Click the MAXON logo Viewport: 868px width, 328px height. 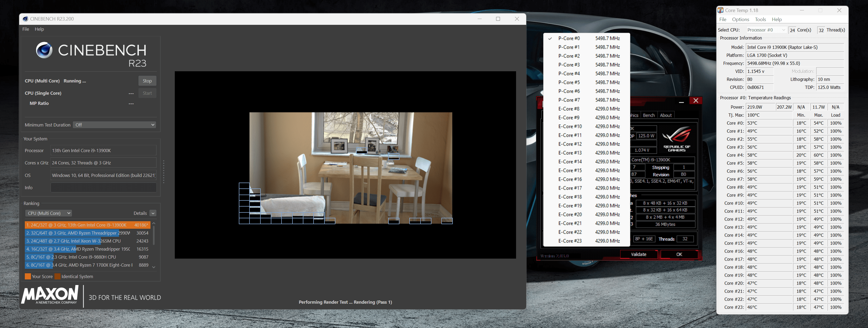point(50,295)
